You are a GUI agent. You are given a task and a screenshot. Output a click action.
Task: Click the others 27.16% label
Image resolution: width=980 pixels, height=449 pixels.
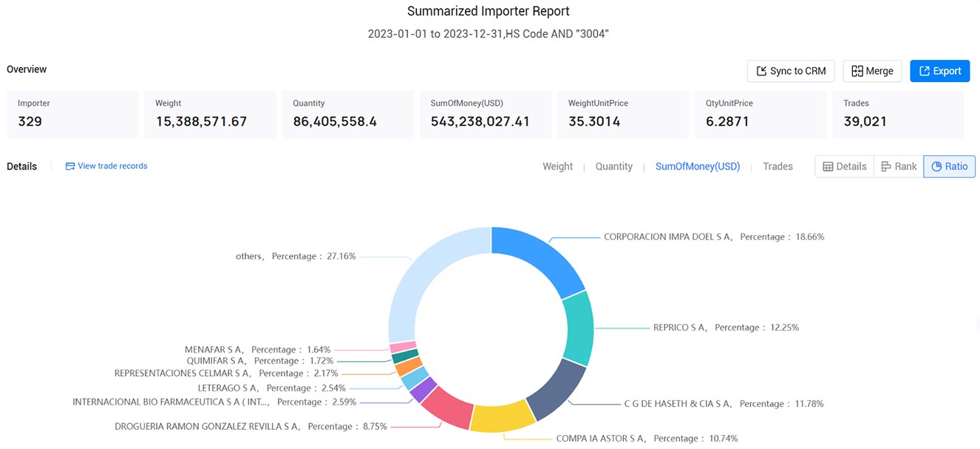(x=296, y=257)
